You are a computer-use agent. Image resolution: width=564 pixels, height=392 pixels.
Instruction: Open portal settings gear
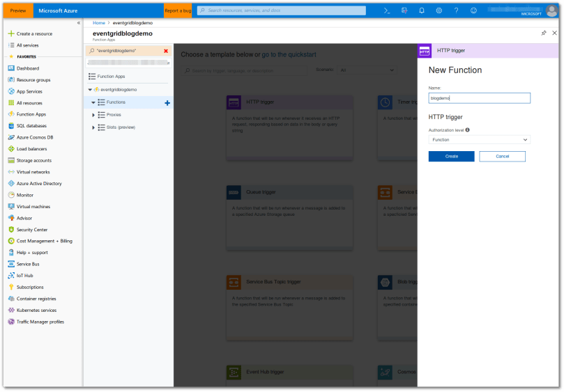pyautogui.click(x=439, y=10)
